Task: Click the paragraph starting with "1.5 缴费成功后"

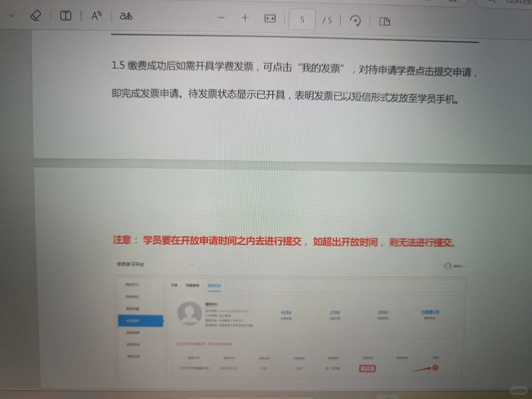Action: tap(294, 69)
